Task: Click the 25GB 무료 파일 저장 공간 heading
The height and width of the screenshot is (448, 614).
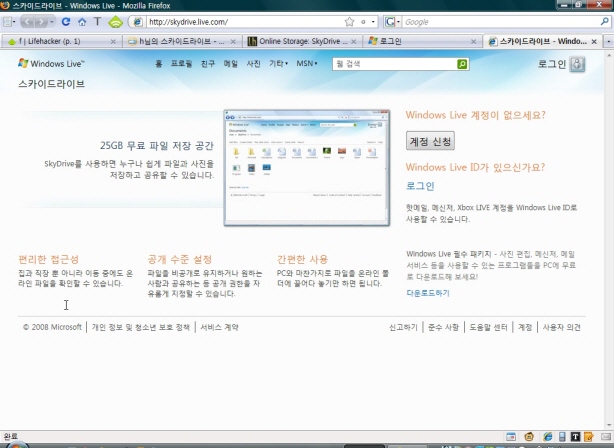Action: [157, 146]
